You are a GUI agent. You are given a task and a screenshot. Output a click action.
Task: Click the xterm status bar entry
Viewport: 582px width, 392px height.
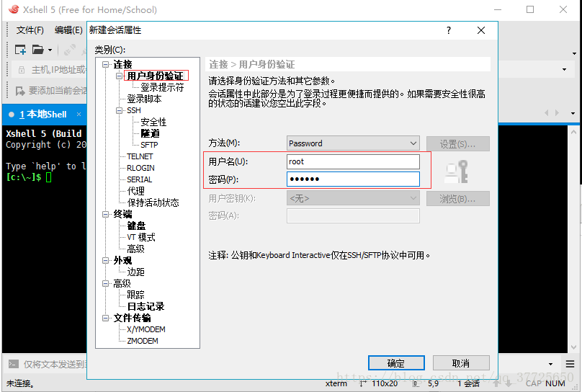click(x=336, y=383)
